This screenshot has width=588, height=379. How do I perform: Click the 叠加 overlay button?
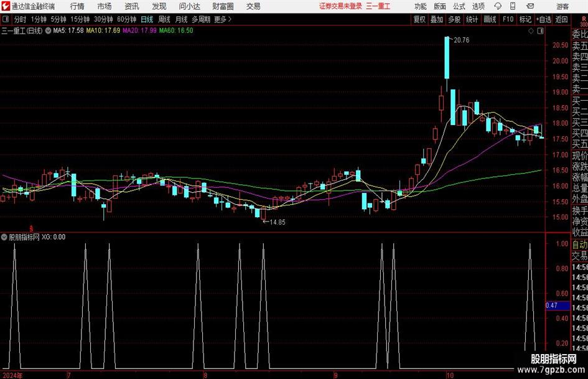click(437, 19)
